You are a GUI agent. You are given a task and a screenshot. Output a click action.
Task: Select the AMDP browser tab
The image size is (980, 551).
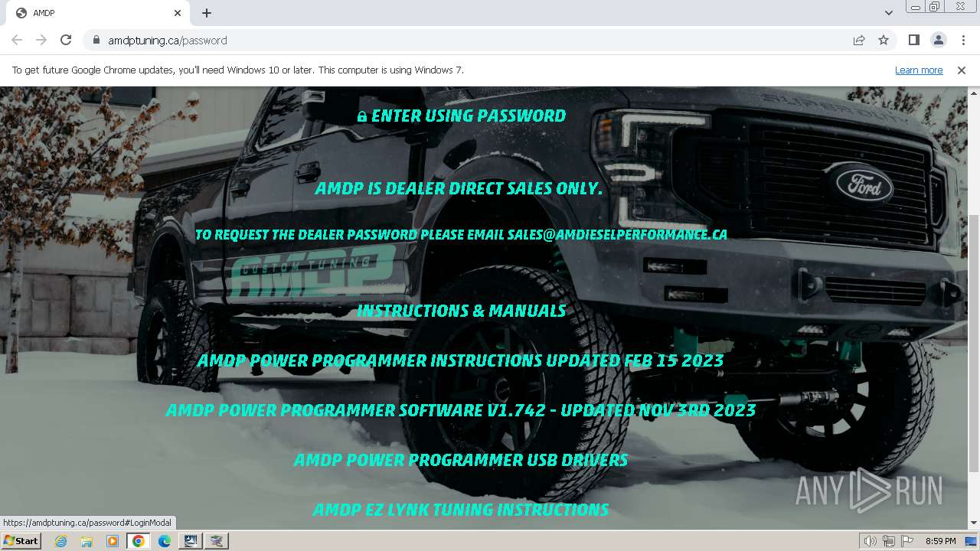[98, 13]
